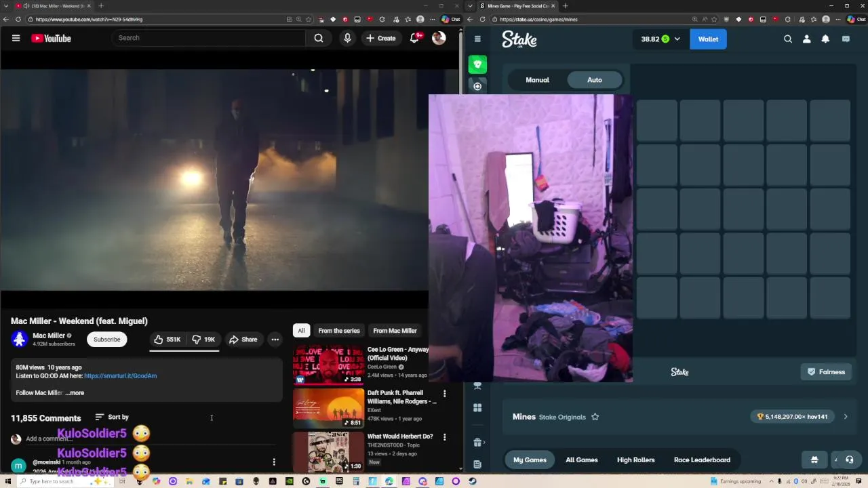
Task: Open YouTube notifications bell
Action: tap(414, 38)
